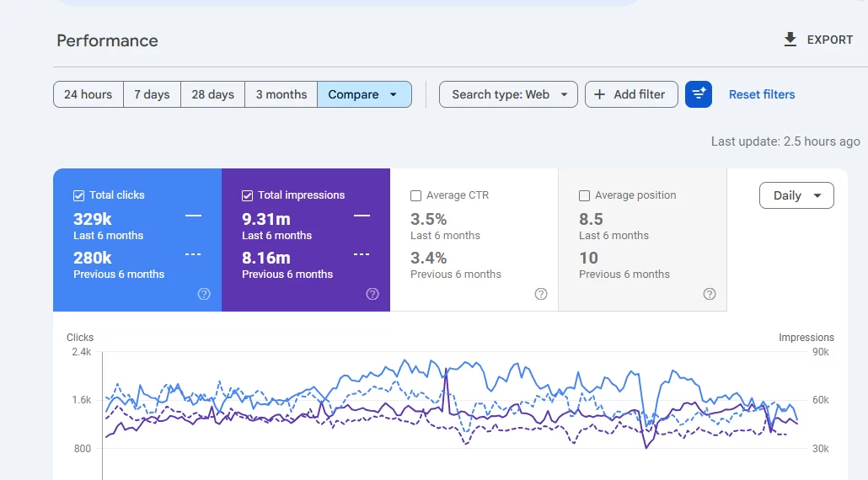This screenshot has height=480, width=868.
Task: Open help icon on Average position card
Action: (709, 294)
